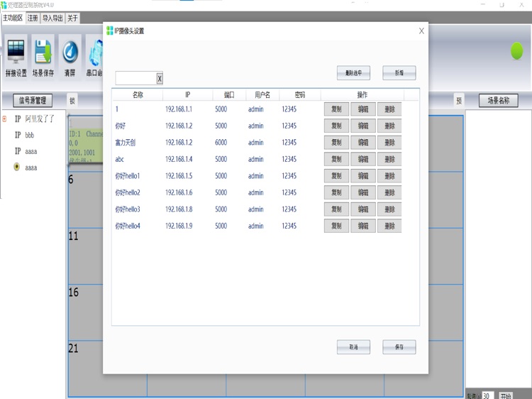
Task: Click 编辑 for row 192.168.1.1
Action: 363,109
